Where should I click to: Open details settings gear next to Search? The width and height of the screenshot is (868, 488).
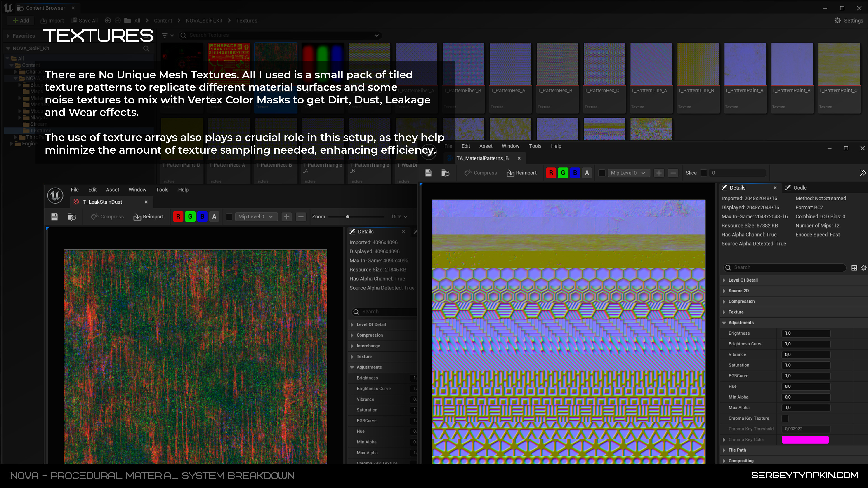pyautogui.click(x=864, y=268)
